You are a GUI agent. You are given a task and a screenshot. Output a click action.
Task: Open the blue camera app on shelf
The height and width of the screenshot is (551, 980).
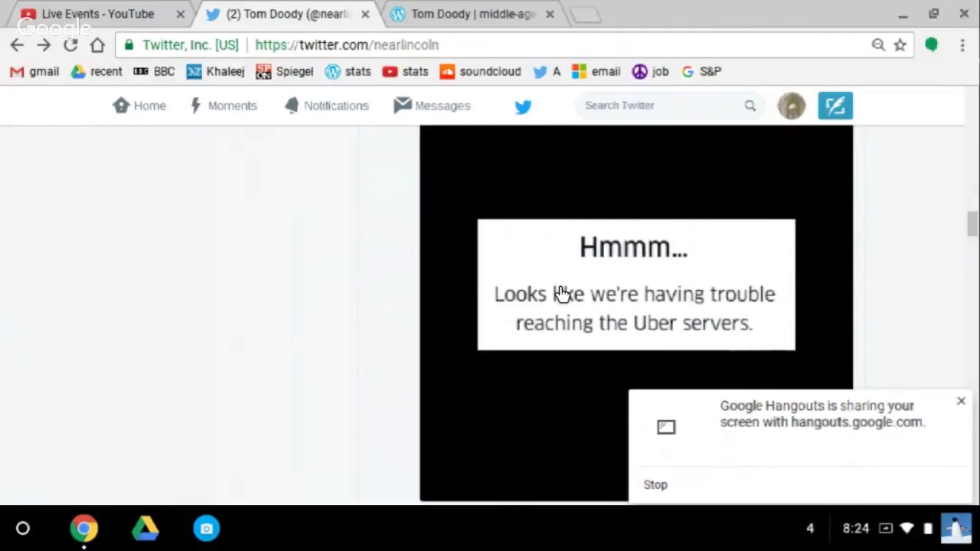coord(207,528)
